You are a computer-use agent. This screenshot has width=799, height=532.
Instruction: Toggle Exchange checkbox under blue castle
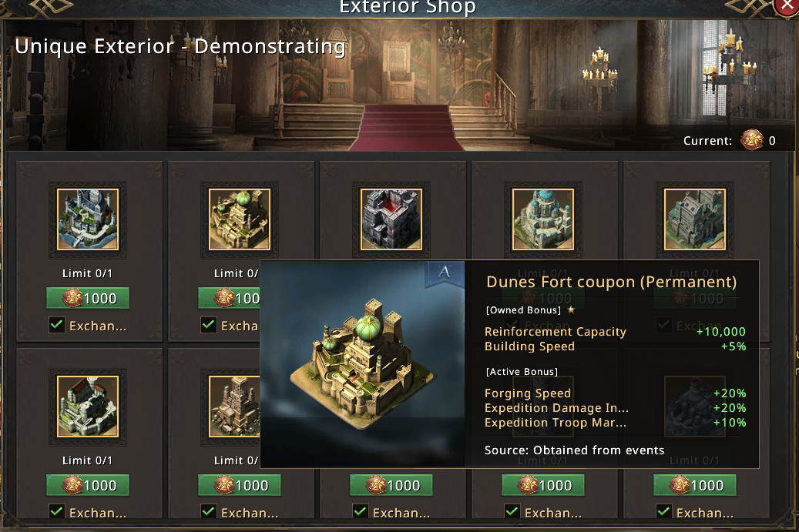[57, 326]
